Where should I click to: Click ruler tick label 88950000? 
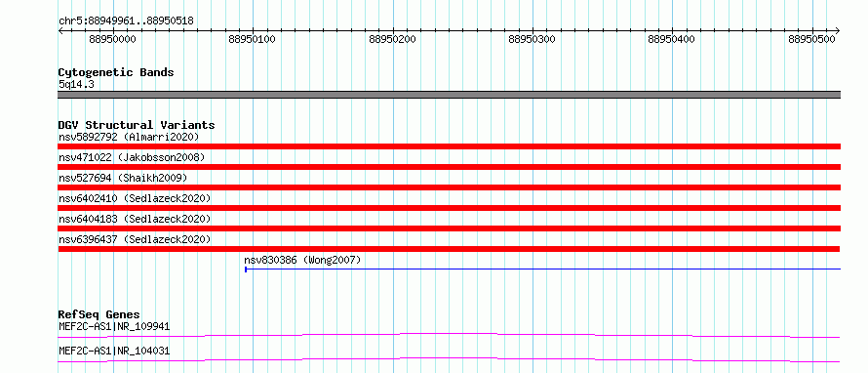(x=112, y=39)
